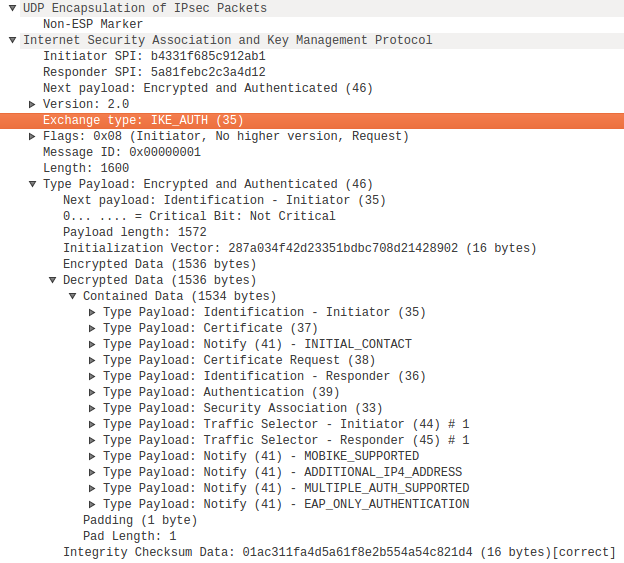Select the Non-ESP Marker line
This screenshot has width=624, height=563.
pos(93,24)
